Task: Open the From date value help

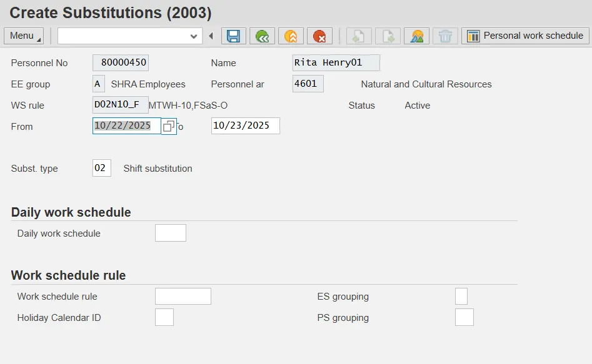Action: point(169,126)
